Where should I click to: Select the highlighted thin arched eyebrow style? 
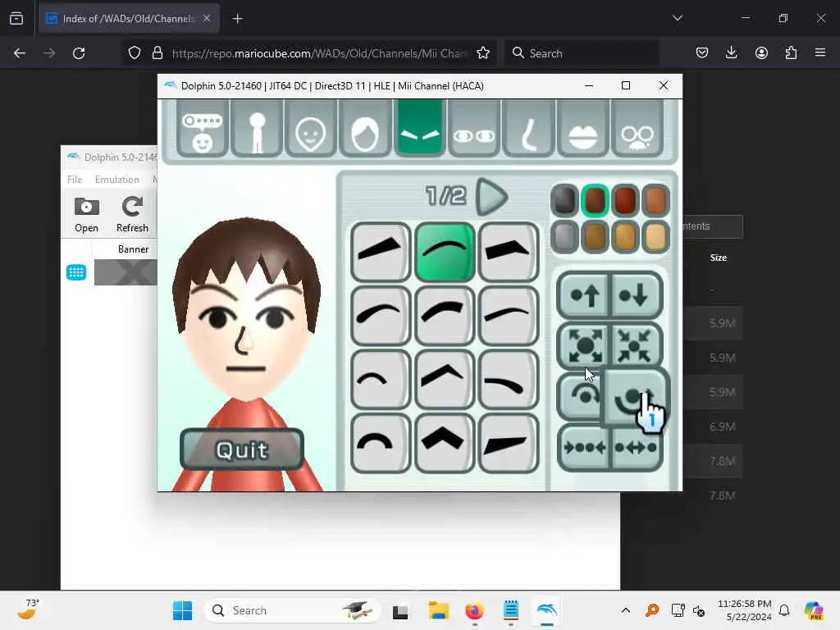click(445, 252)
